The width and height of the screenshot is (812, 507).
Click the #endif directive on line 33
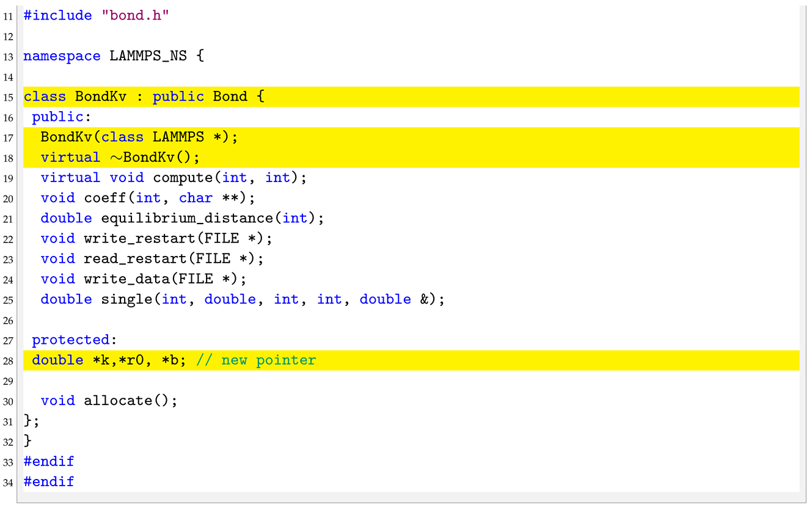pyautogui.click(x=49, y=461)
